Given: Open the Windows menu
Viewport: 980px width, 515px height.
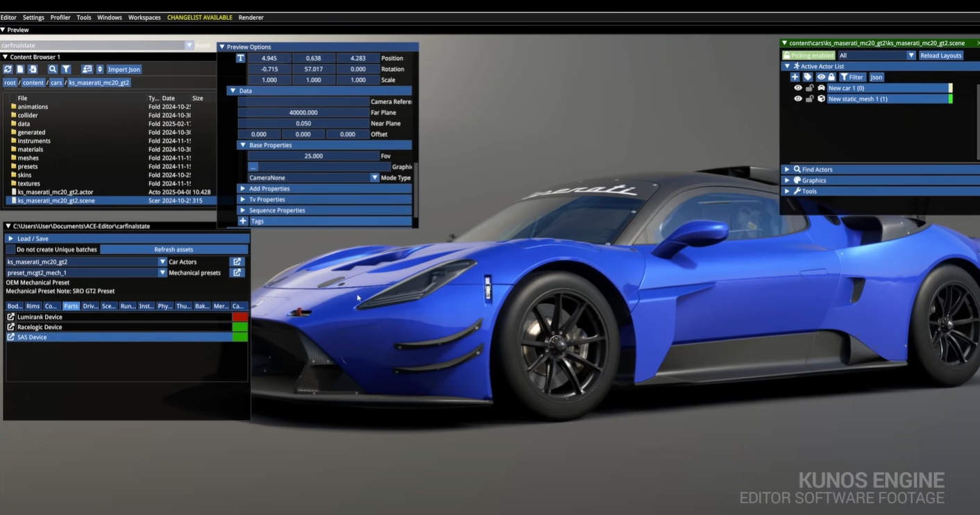Looking at the screenshot, I should (x=110, y=17).
